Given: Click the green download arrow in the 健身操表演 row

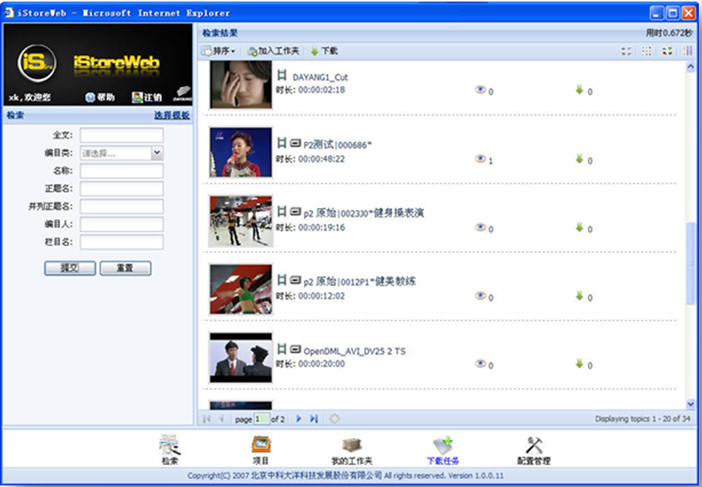Looking at the screenshot, I should point(579,227).
